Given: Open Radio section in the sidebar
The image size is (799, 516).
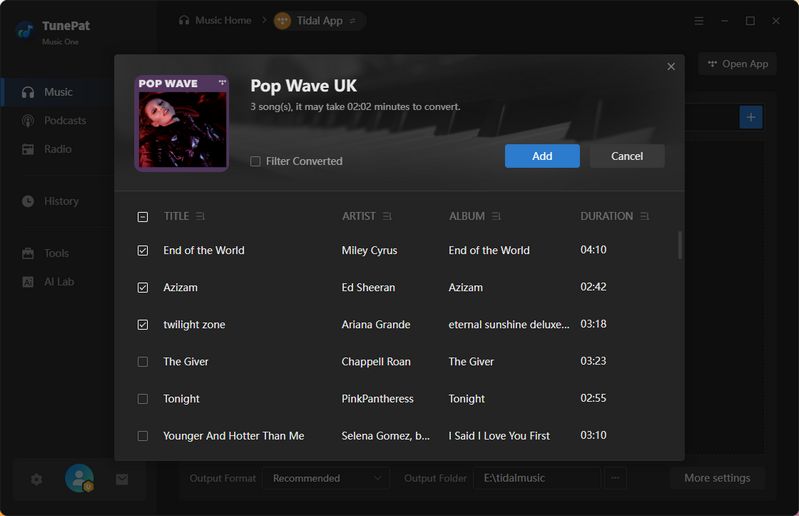Looking at the screenshot, I should [47, 149].
